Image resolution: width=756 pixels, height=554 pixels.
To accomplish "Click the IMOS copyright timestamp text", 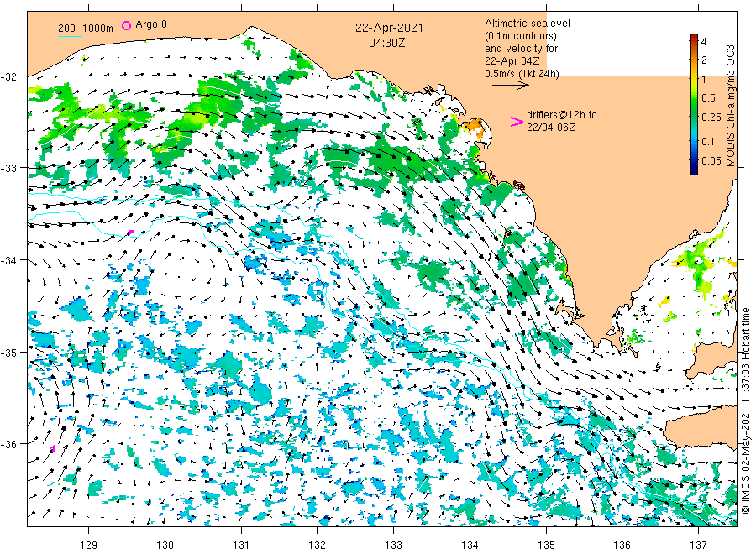I will (745, 410).
